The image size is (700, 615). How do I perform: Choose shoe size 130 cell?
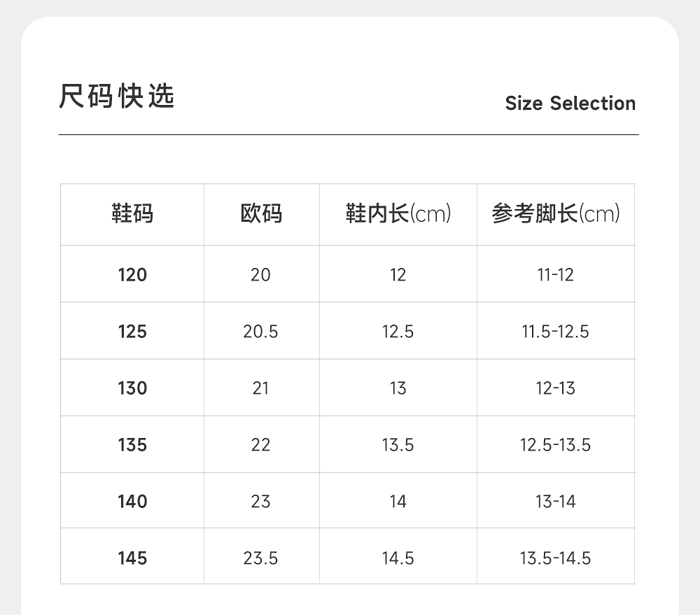click(x=132, y=388)
